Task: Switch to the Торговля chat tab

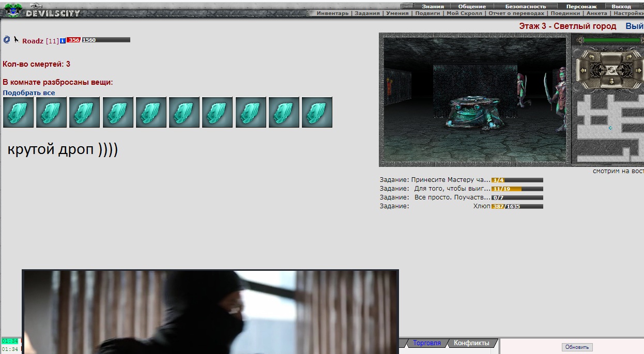Action: click(x=427, y=343)
